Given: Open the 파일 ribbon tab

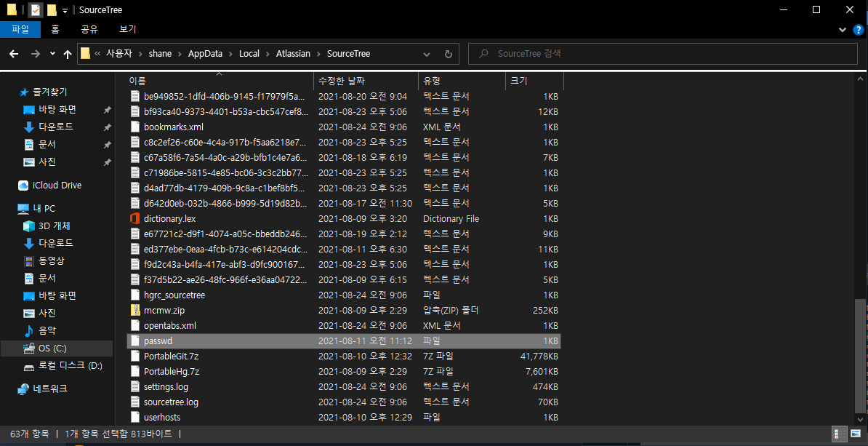Looking at the screenshot, I should click(x=20, y=29).
